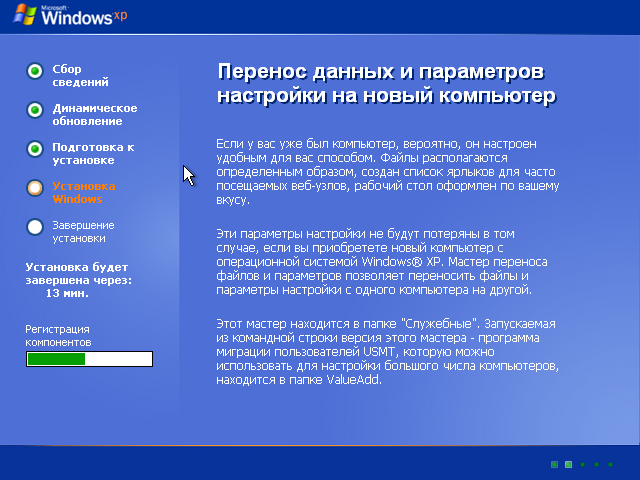Image resolution: width=640 pixels, height=480 pixels.
Task: Click the green indicator beside Динамическое обновление
Action: 35,110
